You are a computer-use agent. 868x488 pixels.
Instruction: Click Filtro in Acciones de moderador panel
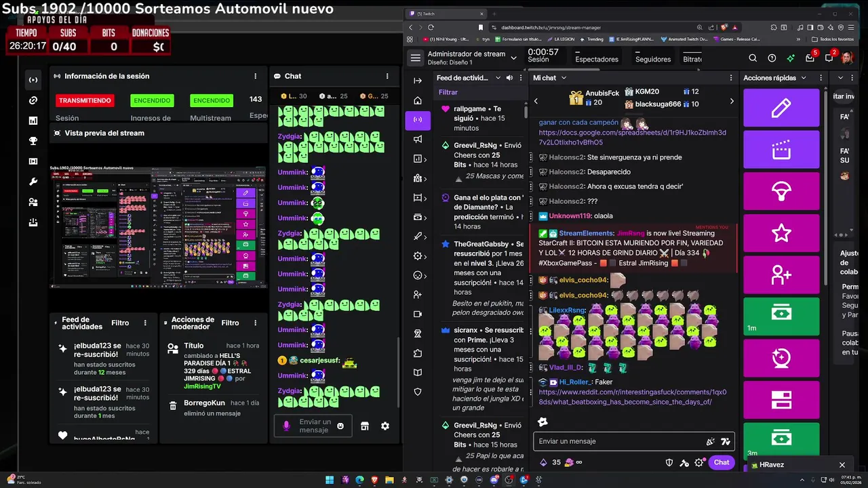pyautogui.click(x=230, y=323)
